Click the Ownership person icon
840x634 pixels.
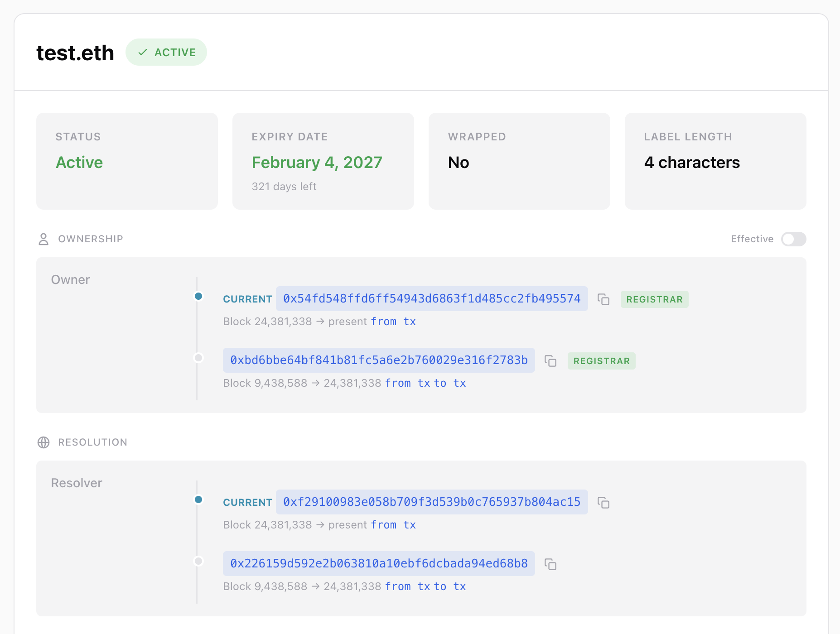tap(43, 239)
